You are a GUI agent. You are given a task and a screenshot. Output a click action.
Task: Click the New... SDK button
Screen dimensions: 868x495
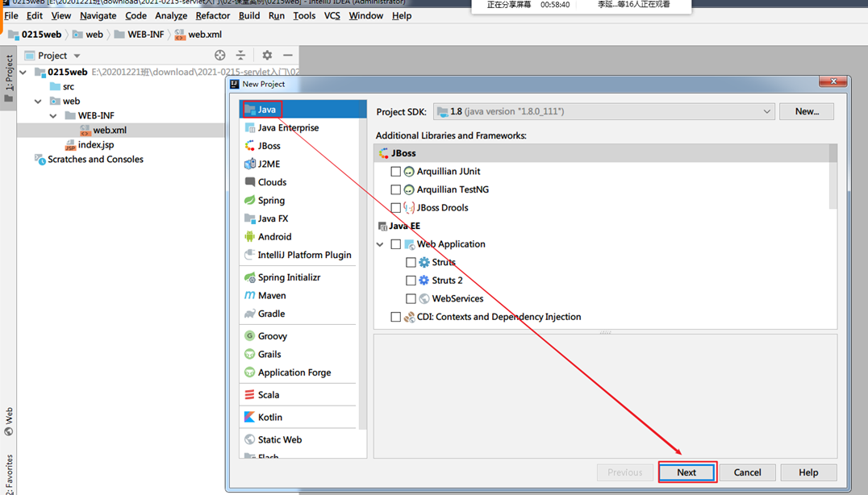807,112
